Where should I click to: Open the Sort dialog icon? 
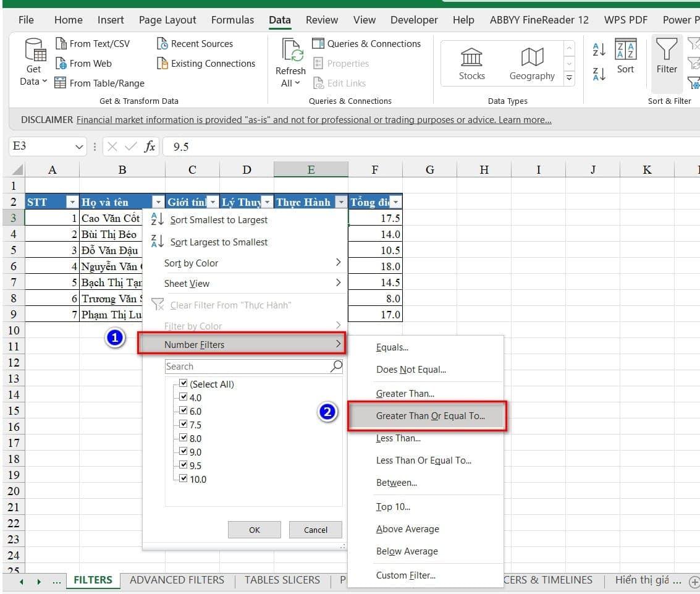625,49
